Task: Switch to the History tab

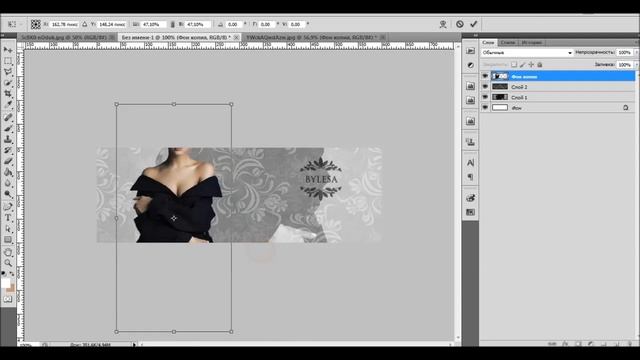Action: pos(532,42)
